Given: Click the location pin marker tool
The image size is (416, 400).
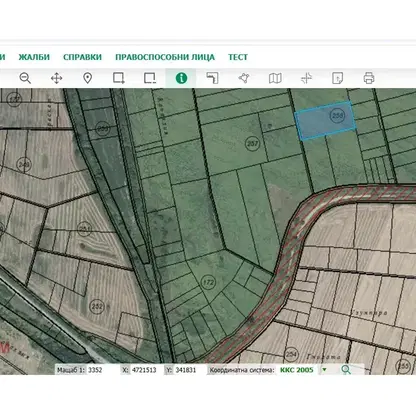Looking at the screenshot, I should 87,78.
